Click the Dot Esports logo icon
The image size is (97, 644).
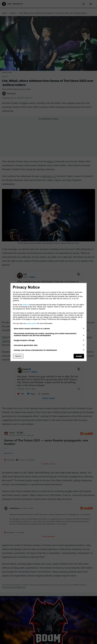coord(4,4)
